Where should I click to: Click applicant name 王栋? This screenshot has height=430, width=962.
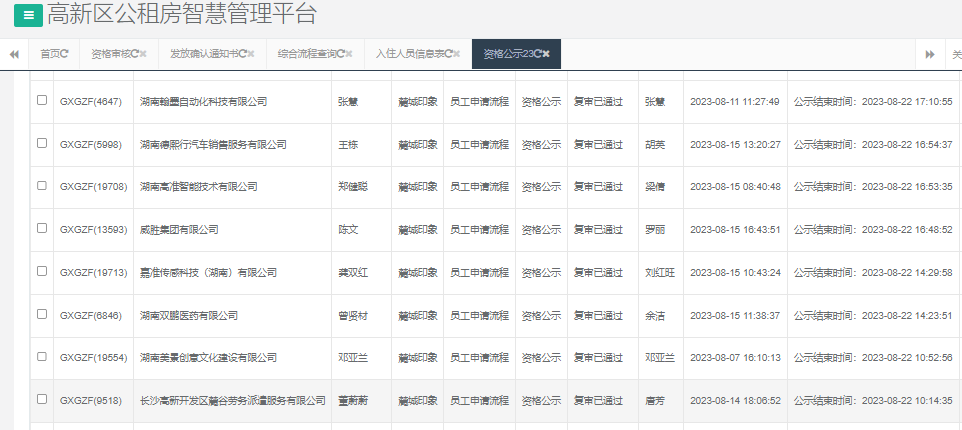pyautogui.click(x=348, y=145)
